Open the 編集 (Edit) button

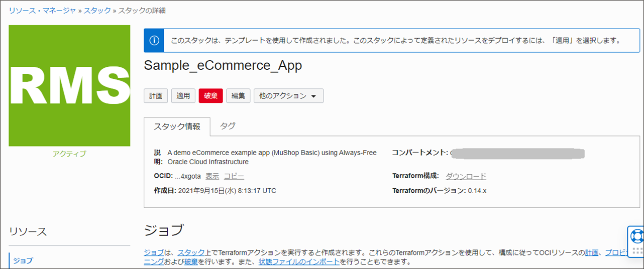(x=238, y=96)
